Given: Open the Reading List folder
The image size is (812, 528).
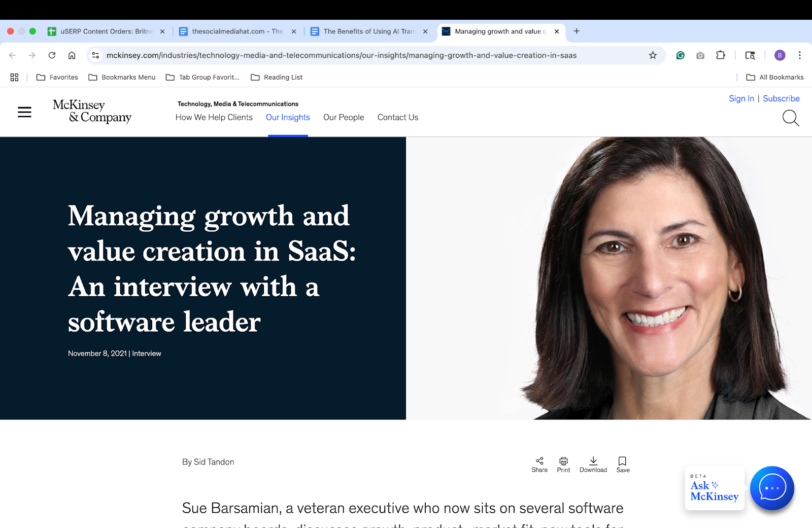Looking at the screenshot, I should 277,77.
